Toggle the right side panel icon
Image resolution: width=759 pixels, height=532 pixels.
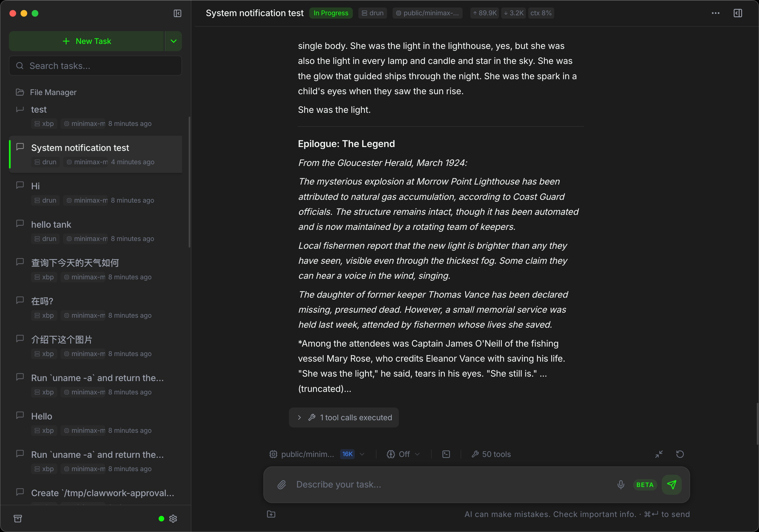coord(738,13)
